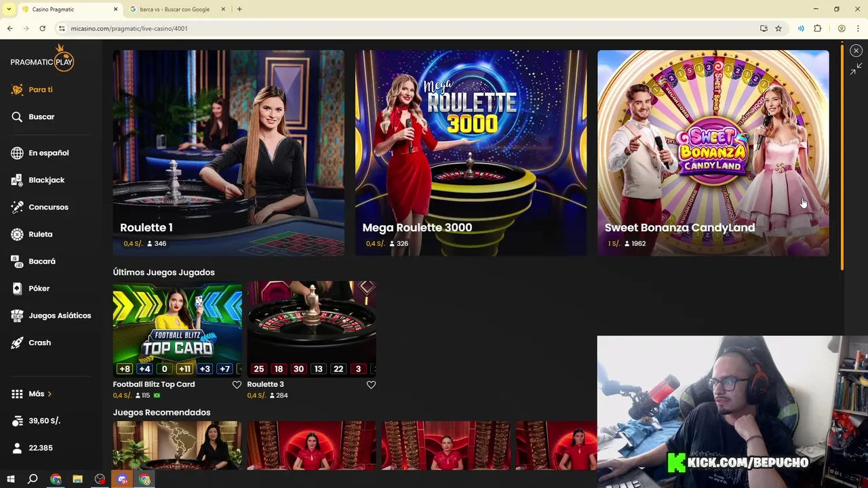Screen dimensions: 868x488
Task: Open Concursos category
Action: (x=40, y=207)
